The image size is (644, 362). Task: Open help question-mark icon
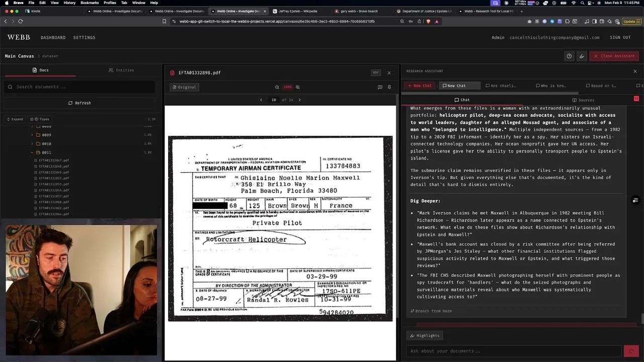point(569,56)
